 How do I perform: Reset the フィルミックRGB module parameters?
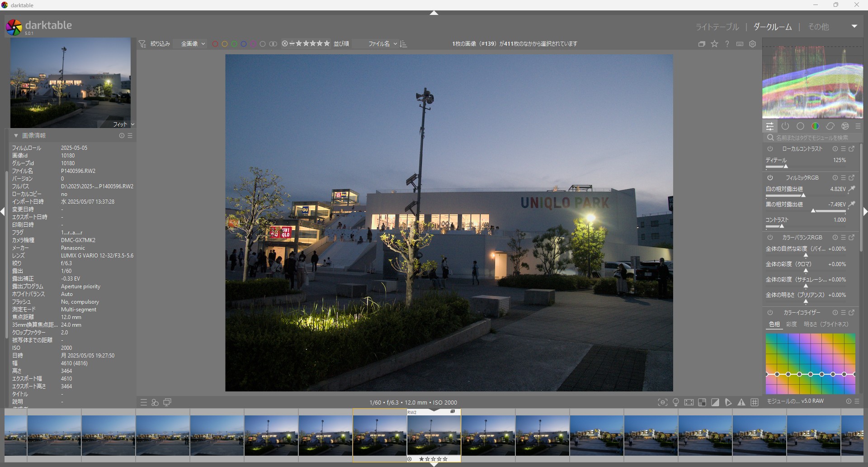(835, 178)
